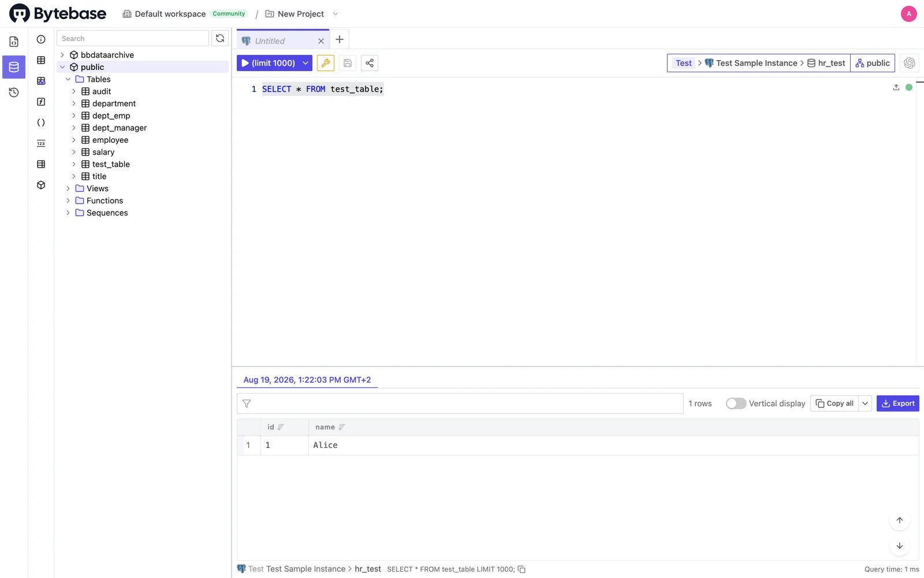Open the Worksheet icon in left sidebar
The image size is (924, 578).
[x=14, y=42]
